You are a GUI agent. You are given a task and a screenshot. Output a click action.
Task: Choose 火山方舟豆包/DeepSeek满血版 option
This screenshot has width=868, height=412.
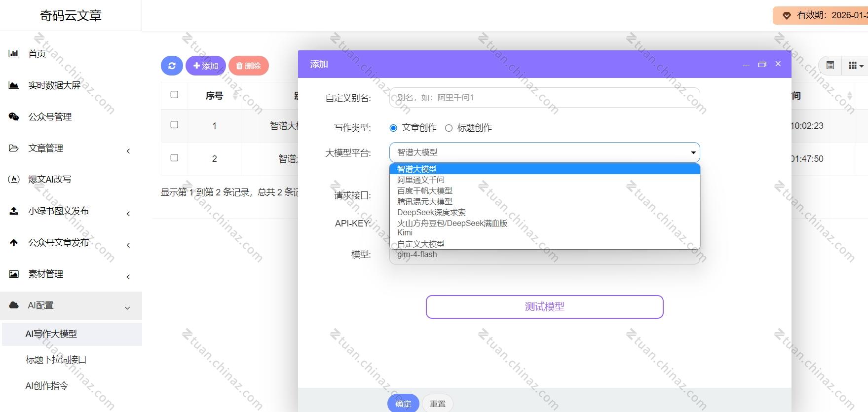click(544, 224)
